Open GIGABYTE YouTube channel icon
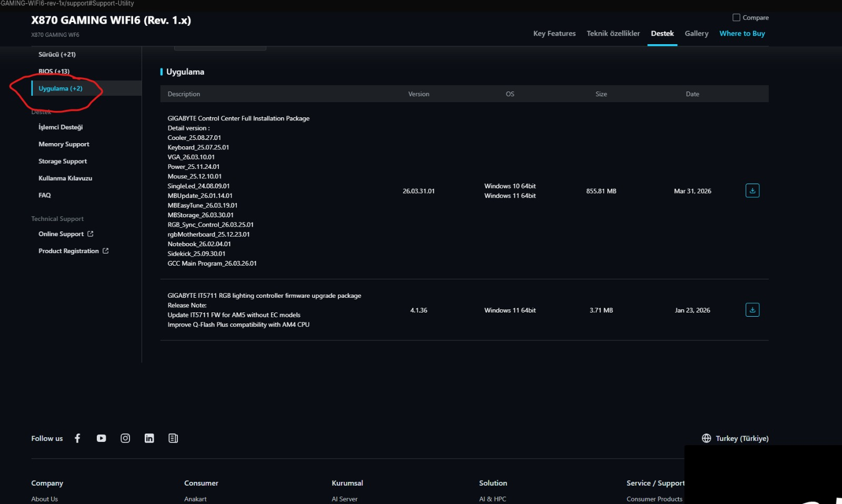 tap(101, 438)
